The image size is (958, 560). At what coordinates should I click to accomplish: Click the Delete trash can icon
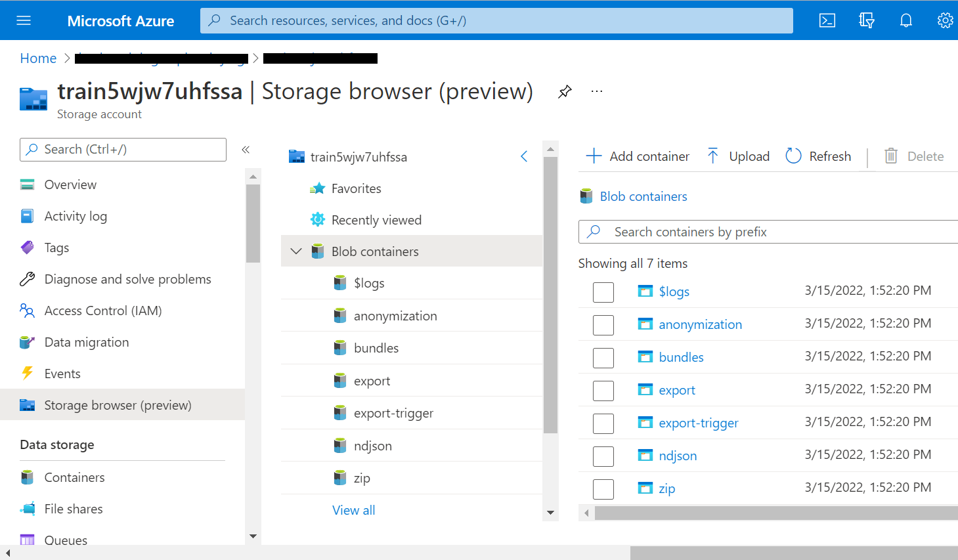point(891,156)
